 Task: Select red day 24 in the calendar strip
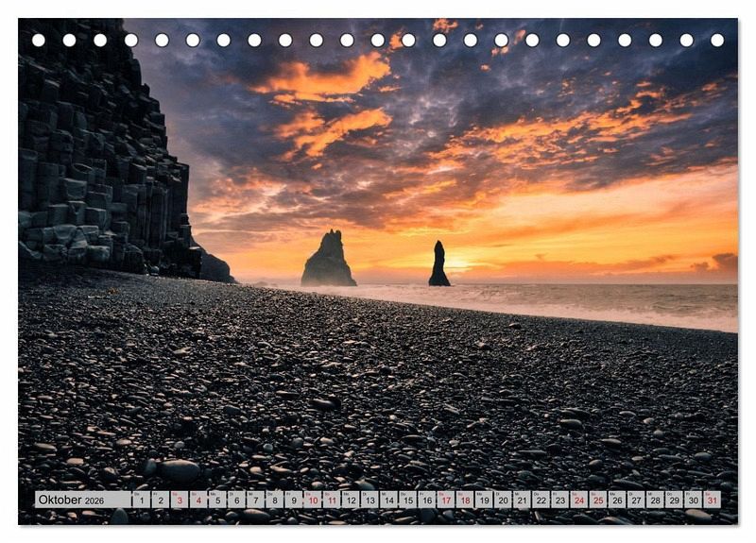pos(579,500)
